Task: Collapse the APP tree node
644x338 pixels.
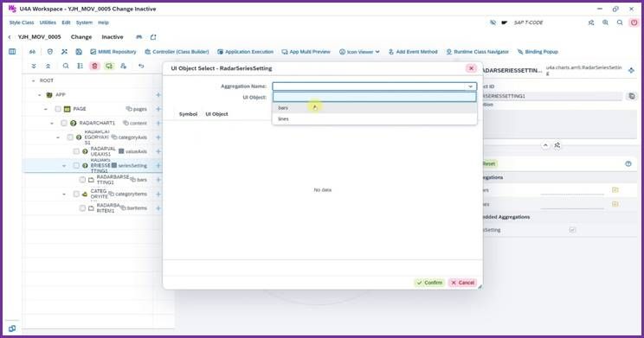Action: point(40,95)
